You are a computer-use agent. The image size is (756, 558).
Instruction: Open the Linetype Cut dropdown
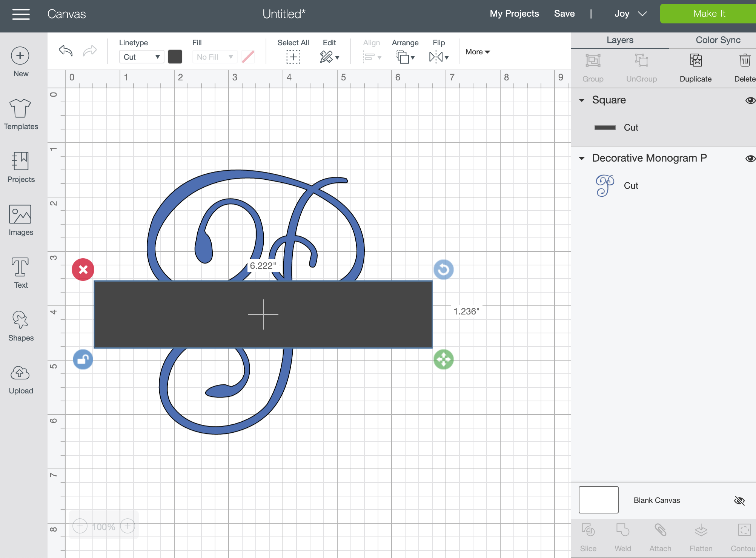click(141, 57)
